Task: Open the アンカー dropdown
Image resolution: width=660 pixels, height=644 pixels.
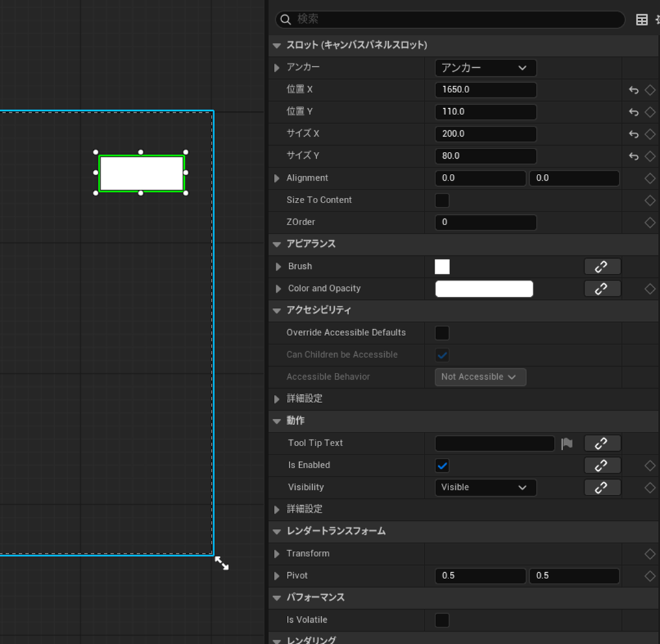Action: pos(485,68)
